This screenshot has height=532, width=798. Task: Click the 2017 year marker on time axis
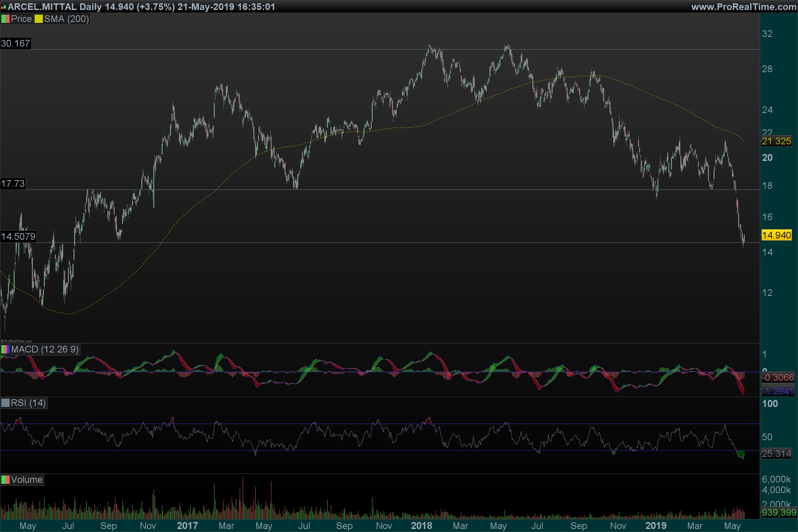(187, 526)
